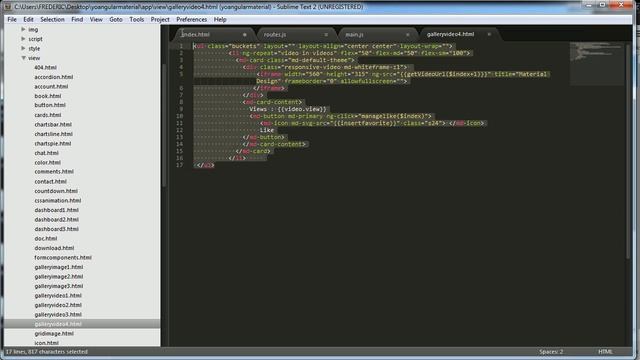Open cards.html file
This screenshot has width=640, height=360.
[47, 115]
